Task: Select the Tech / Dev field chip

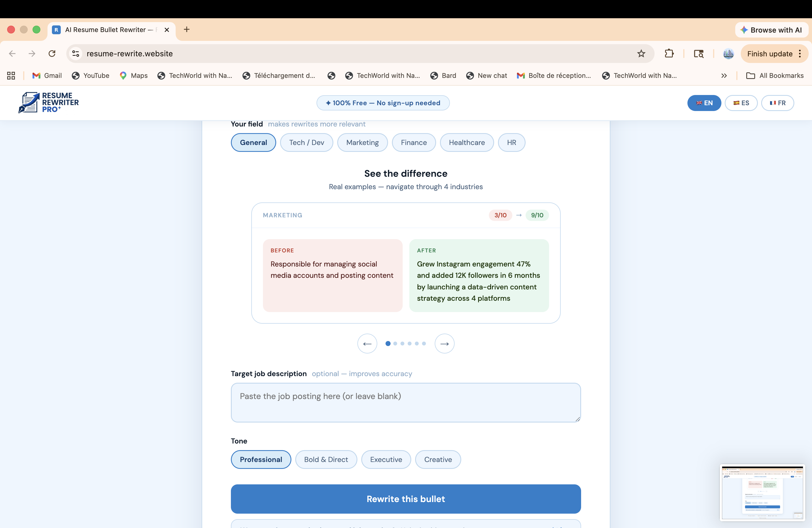Action: pos(306,142)
